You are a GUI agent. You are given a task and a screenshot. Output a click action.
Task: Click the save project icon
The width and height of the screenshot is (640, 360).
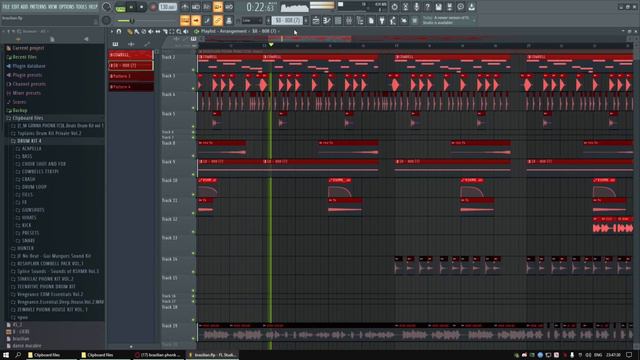tap(438, 7)
